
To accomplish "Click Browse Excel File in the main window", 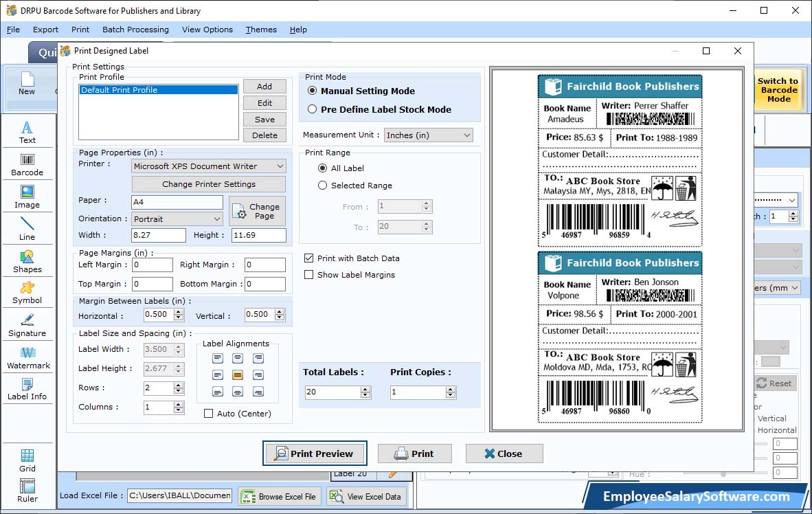I will coord(280,496).
